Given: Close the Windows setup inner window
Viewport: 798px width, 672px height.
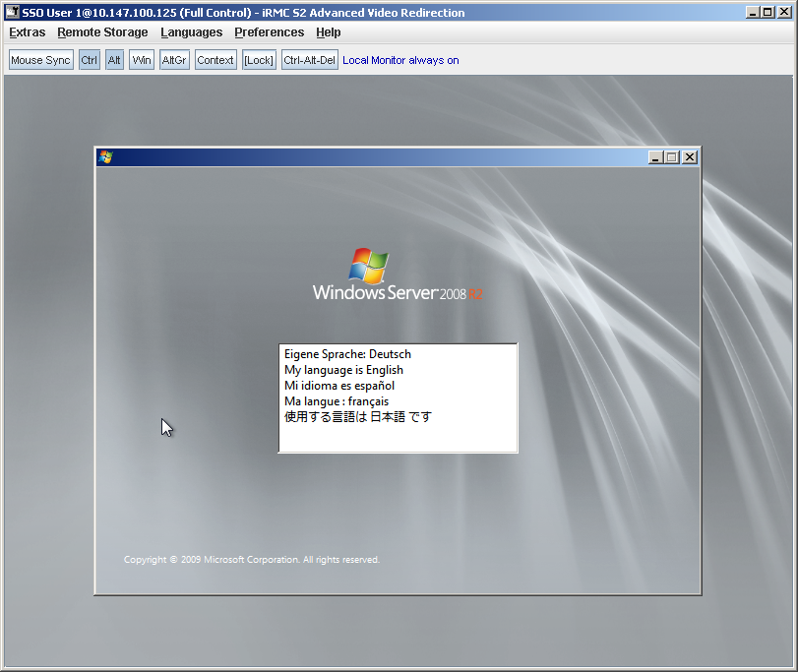Looking at the screenshot, I should [x=690, y=157].
